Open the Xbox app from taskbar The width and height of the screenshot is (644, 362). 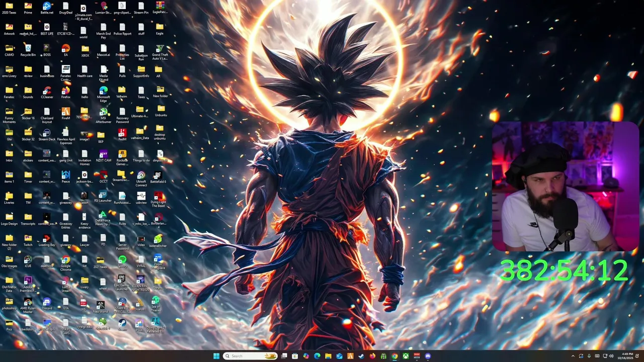(x=406, y=356)
